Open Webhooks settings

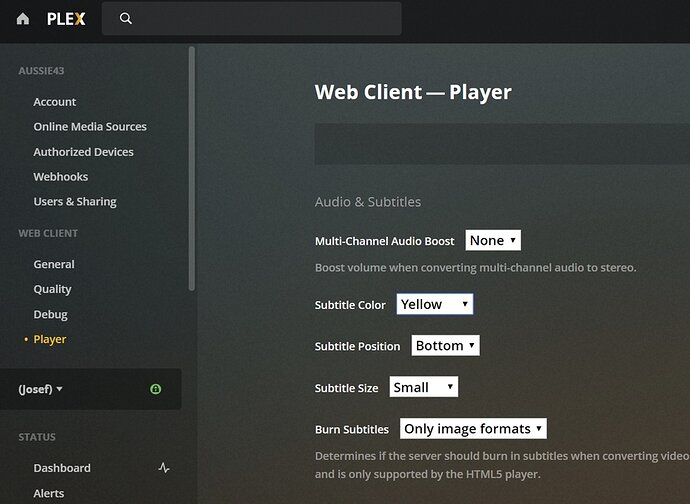pyautogui.click(x=61, y=177)
